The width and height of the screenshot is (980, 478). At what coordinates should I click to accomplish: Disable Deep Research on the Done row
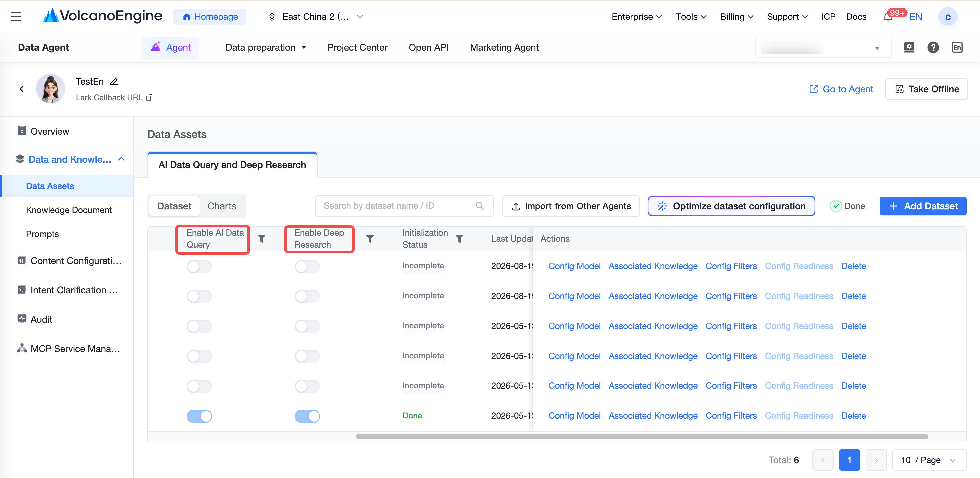(307, 416)
